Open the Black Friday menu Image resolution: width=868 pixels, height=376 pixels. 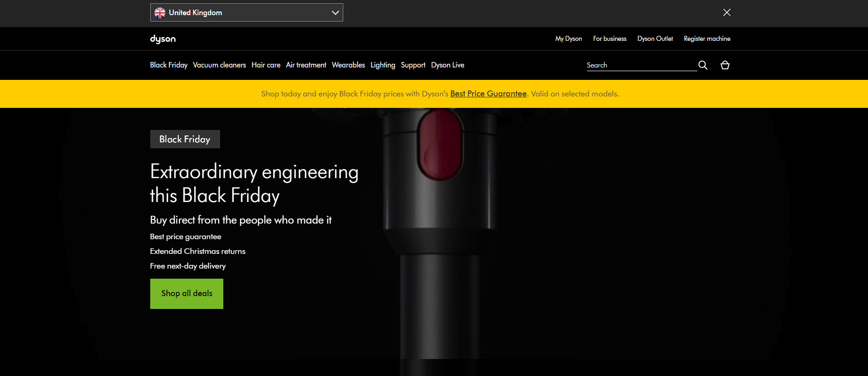coord(169,65)
